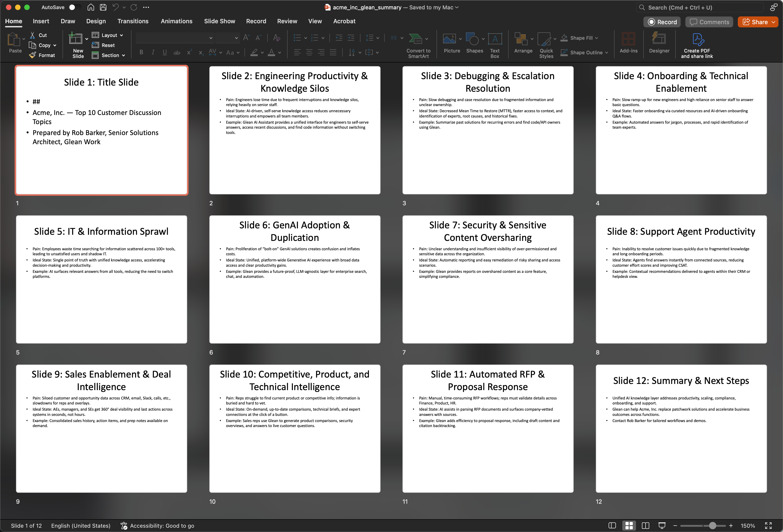Toggle Strikethrough formatting

pyautogui.click(x=176, y=52)
